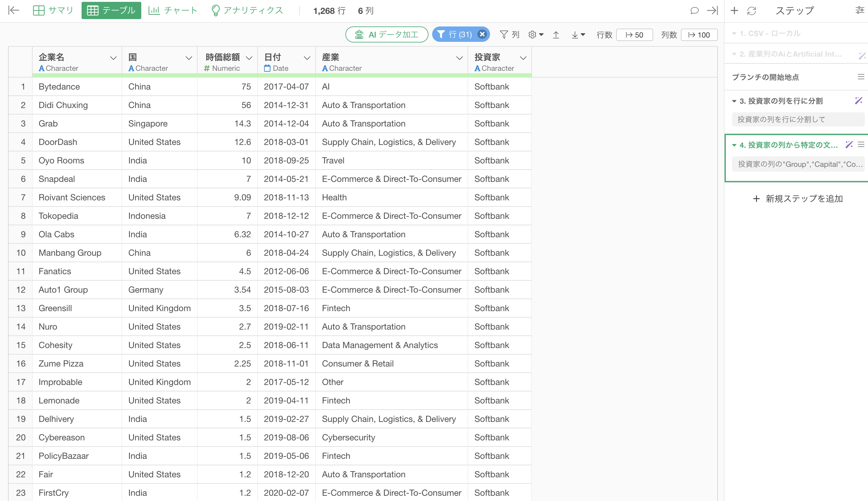Select the Bytedance cell
The height and width of the screenshot is (501, 868).
(x=77, y=87)
